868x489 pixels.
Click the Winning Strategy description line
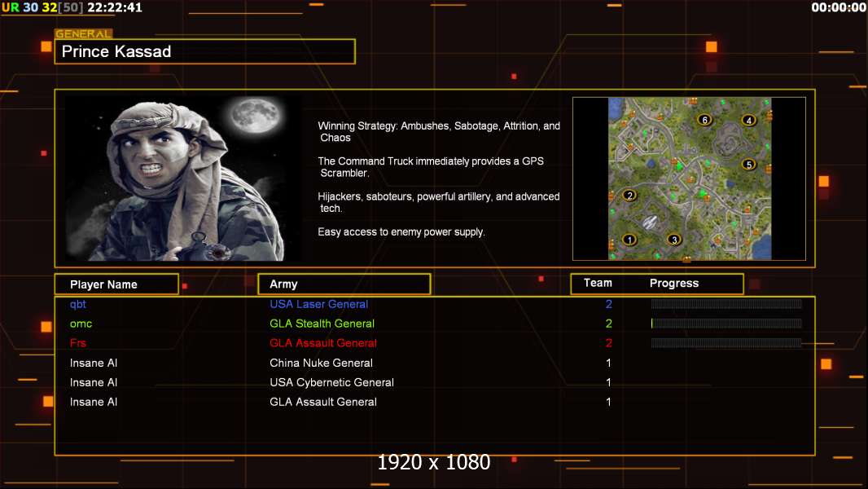coord(439,132)
